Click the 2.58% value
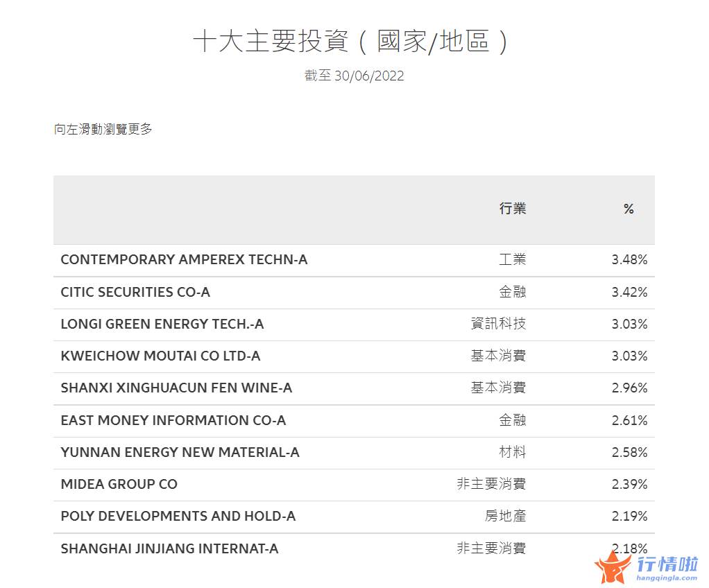This screenshot has height=588, width=709. pos(629,452)
